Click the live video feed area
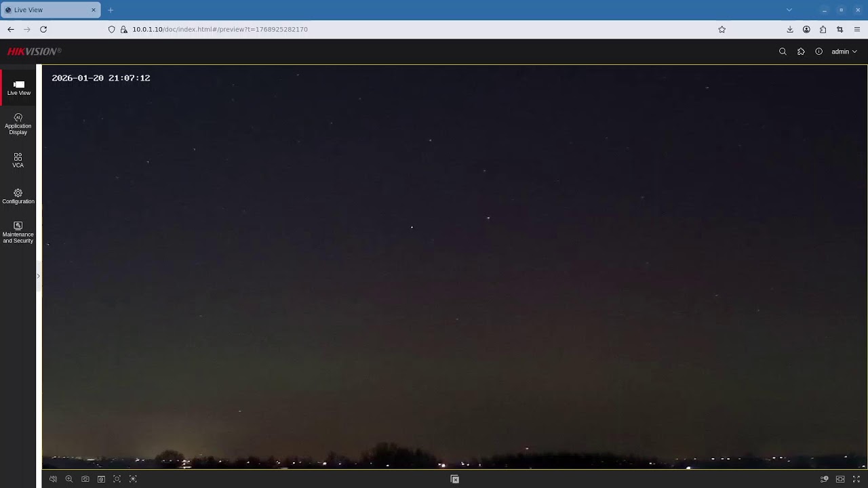Screen dimensions: 868x488 (x=454, y=266)
